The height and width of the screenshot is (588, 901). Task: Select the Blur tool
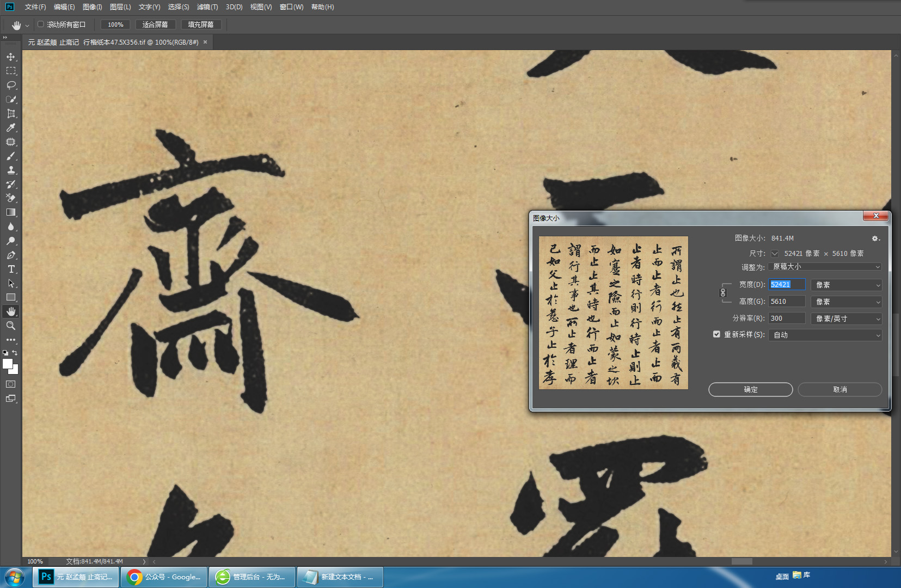point(11,226)
